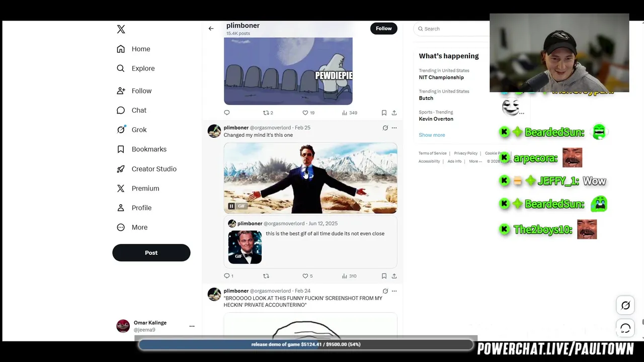Open floating Grok button at bottom right
644x362 pixels.
(x=625, y=305)
